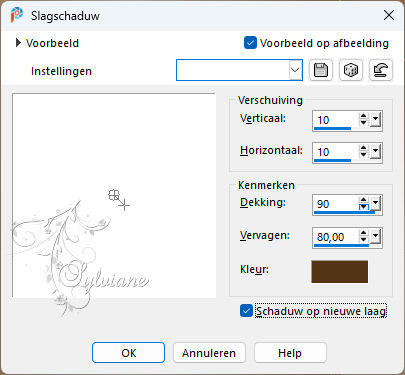Click the save preset floppy disk icon
Viewport: 405px width, 375px height.
321,70
